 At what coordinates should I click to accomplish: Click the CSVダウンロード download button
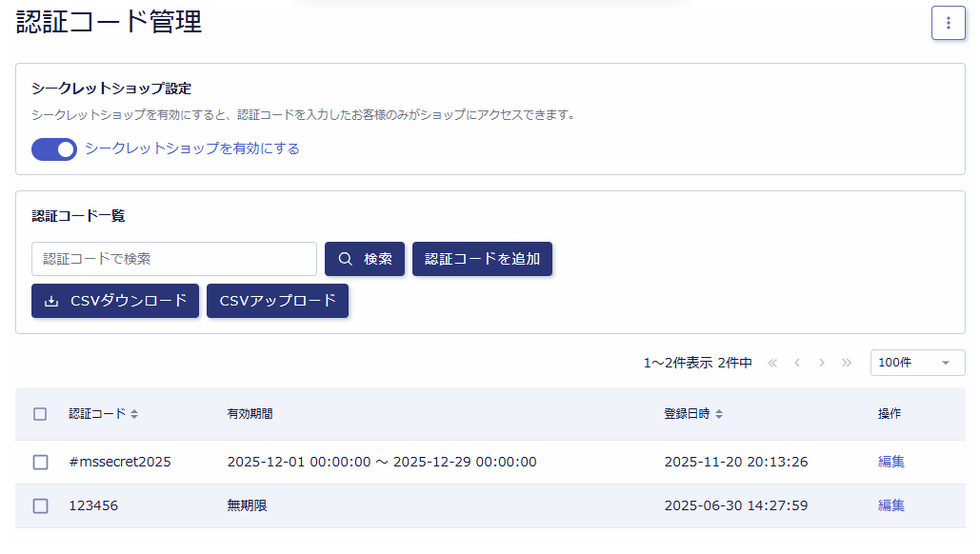point(115,301)
